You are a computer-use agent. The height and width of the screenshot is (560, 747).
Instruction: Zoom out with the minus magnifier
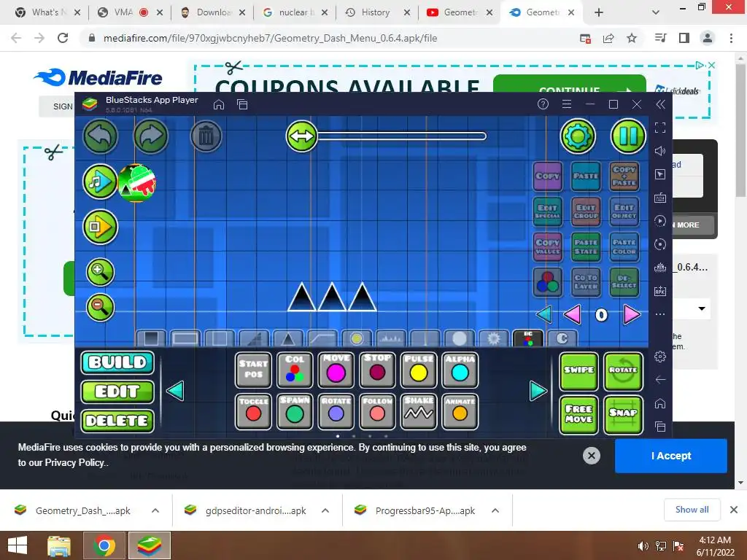(100, 308)
